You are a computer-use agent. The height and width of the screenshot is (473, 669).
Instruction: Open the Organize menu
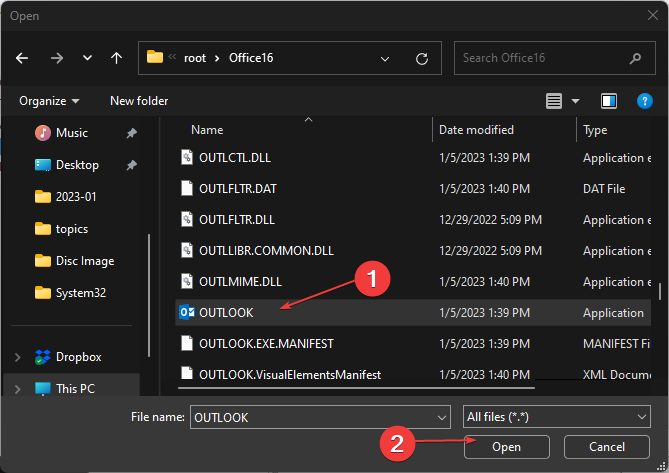(48, 101)
